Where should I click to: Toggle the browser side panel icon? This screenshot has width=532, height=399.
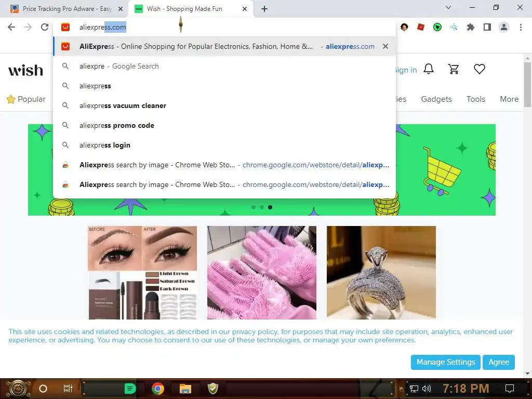487,27
